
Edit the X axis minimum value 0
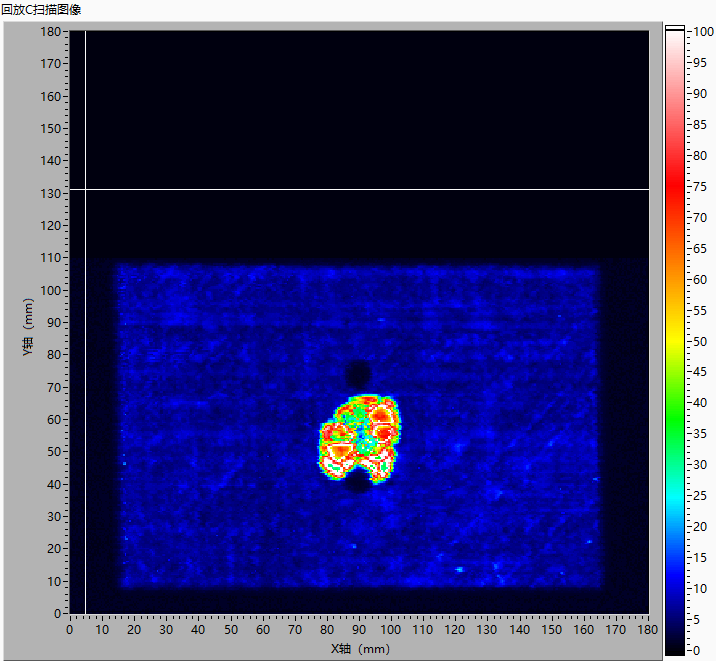(x=69, y=630)
